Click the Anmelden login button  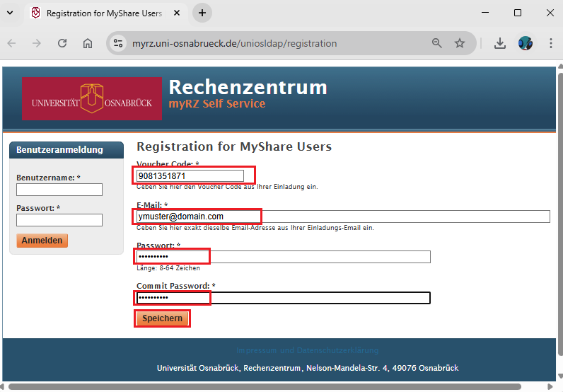42,241
